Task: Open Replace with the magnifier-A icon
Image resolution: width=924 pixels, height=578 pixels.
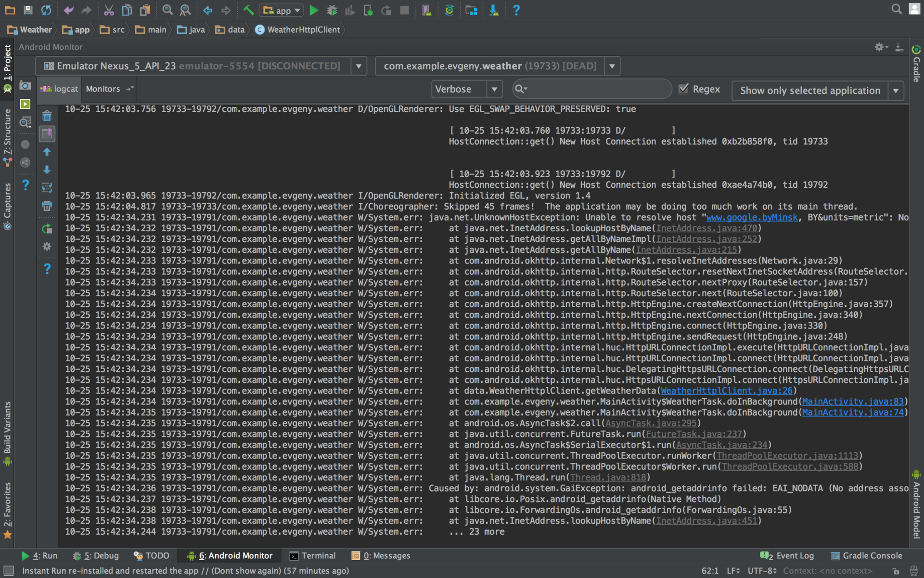Action: pos(185,10)
